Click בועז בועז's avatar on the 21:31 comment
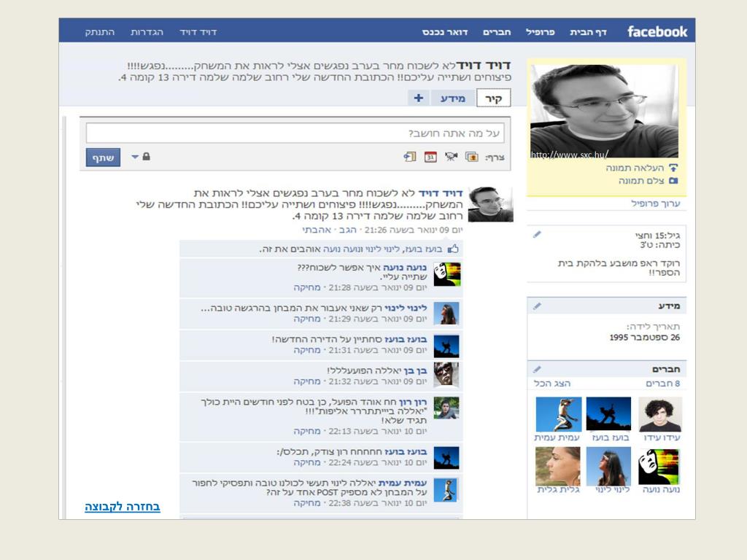Image resolution: width=747 pixels, height=560 pixels. tap(447, 346)
